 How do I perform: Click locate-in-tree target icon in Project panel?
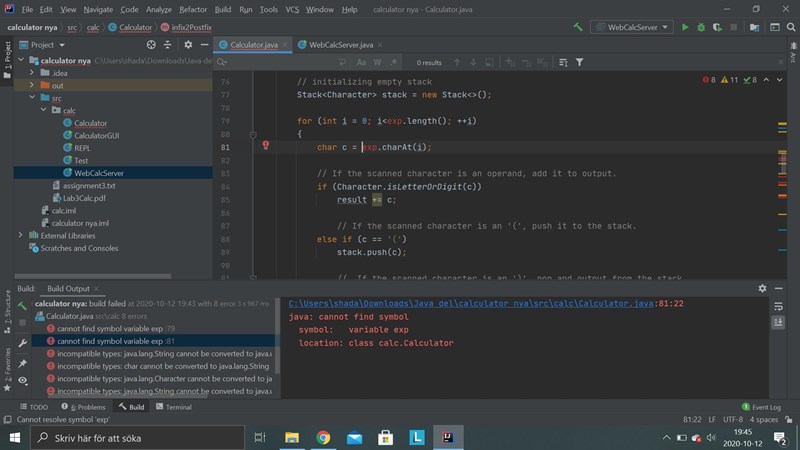coord(151,45)
